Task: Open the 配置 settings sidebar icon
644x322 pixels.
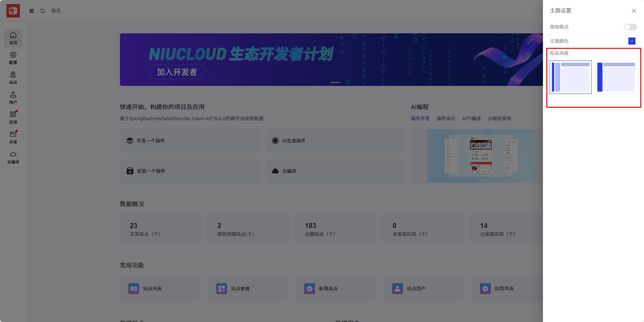Action: point(13,58)
